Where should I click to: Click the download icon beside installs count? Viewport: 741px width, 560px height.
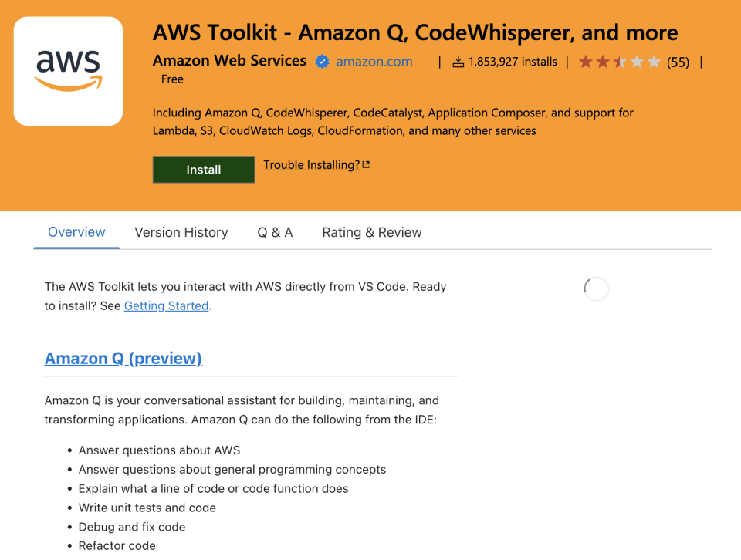(x=458, y=61)
